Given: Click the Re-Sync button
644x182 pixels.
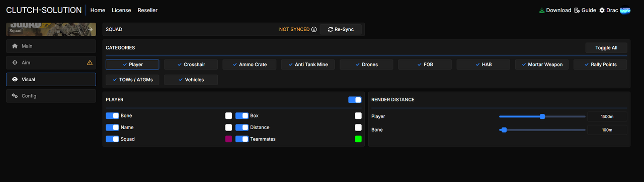Looking at the screenshot, I should pyautogui.click(x=341, y=29).
